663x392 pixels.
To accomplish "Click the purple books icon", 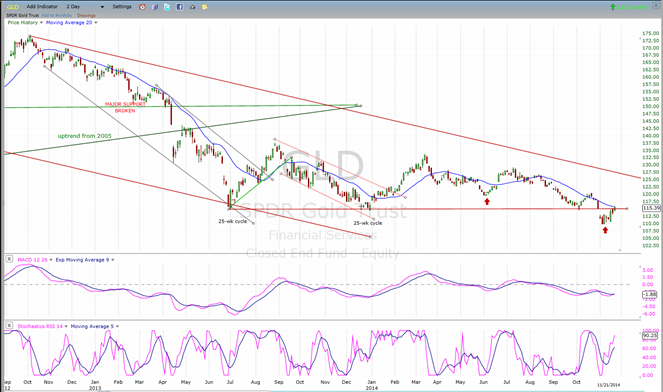I will [155, 7].
